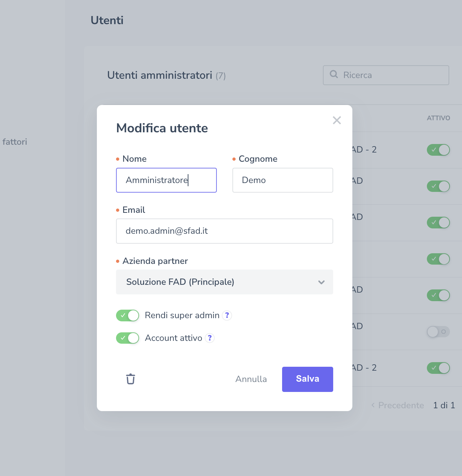
Task: Click the Salva button
Action: [307, 379]
